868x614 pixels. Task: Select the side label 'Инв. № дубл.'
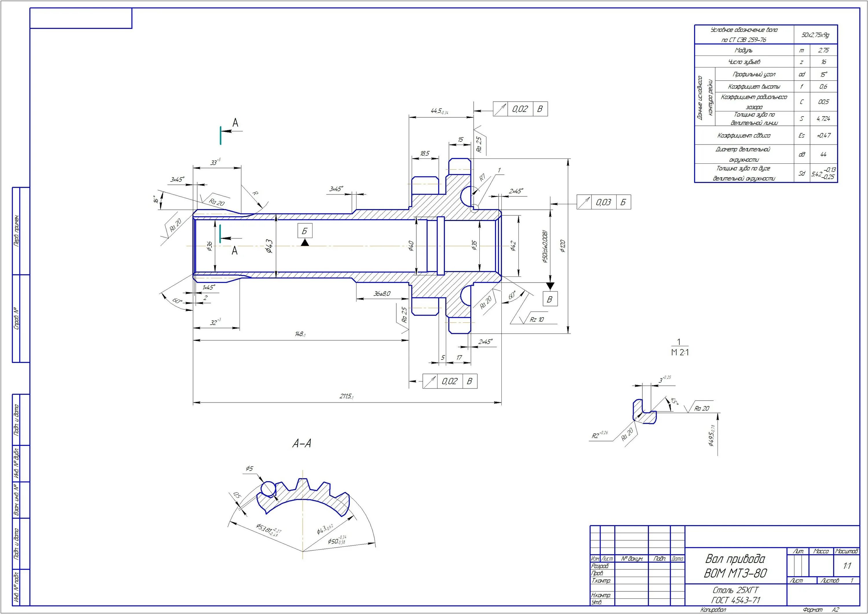(x=17, y=463)
